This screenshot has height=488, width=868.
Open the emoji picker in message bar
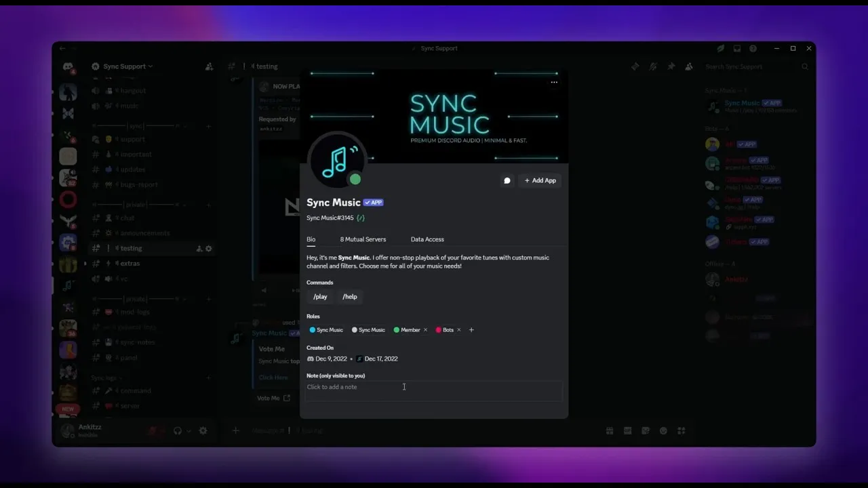point(663,430)
